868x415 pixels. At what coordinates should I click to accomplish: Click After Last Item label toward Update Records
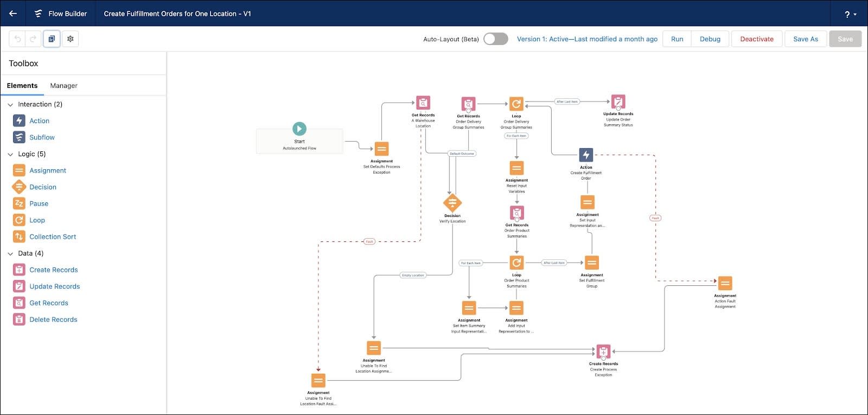[567, 101]
